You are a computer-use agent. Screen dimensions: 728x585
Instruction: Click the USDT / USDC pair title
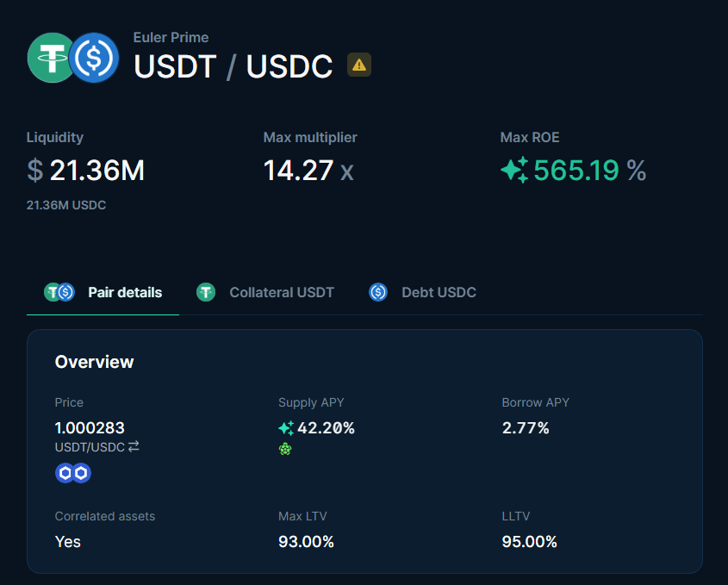(233, 66)
